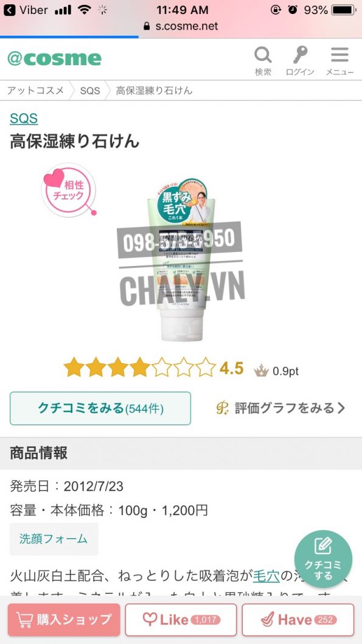Tap the 購入ショップ cart button
Image resolution: width=362 pixels, height=644 pixels.
[64, 620]
